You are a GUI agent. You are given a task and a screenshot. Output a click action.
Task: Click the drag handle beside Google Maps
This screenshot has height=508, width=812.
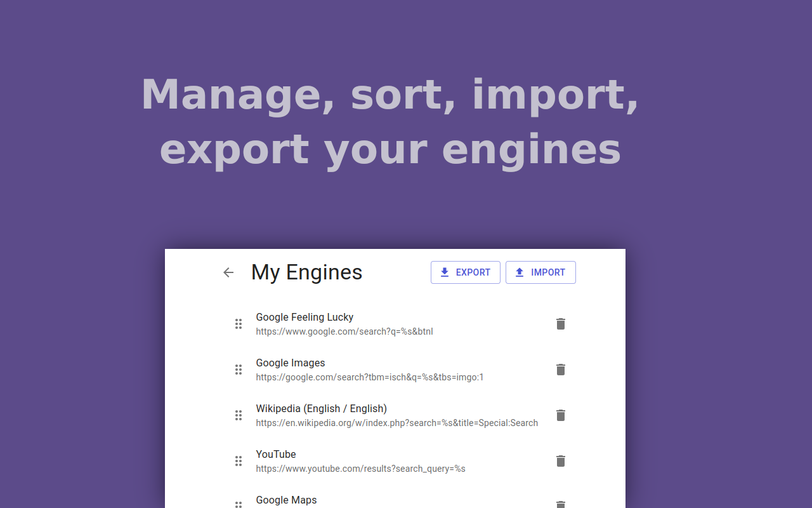(239, 504)
